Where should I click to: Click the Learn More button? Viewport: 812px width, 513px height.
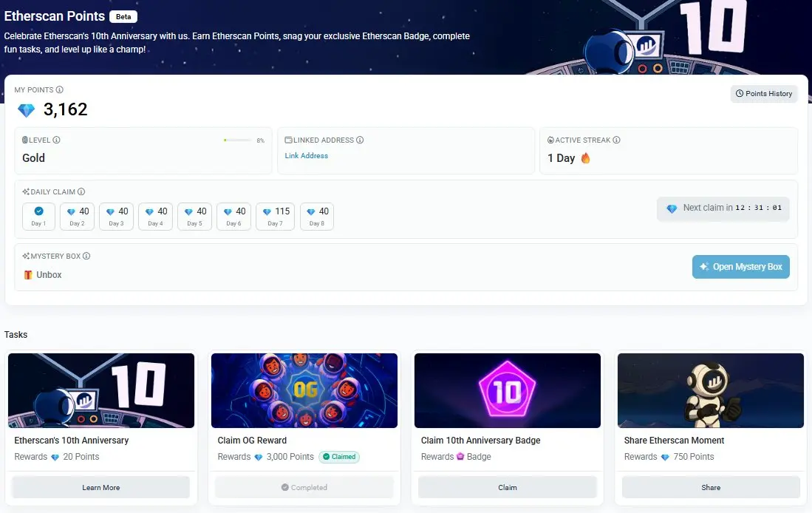pos(101,488)
